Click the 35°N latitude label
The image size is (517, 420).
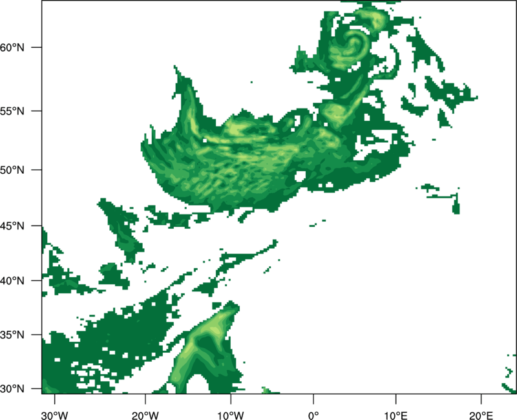[12, 335]
